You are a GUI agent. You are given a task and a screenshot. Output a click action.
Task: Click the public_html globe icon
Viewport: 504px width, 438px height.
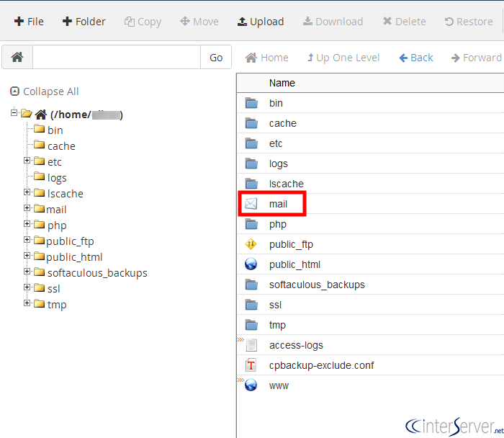point(251,264)
